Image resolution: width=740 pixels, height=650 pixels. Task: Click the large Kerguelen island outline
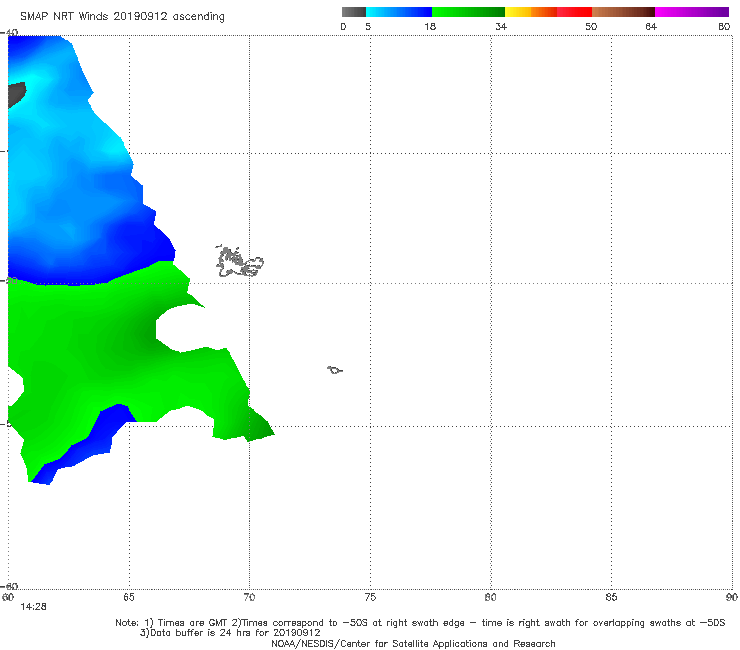(239, 261)
